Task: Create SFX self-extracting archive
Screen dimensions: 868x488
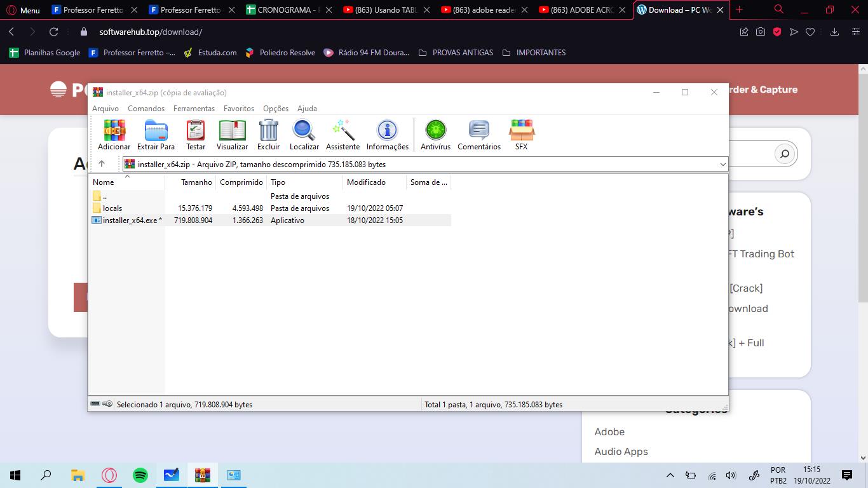Action: pyautogui.click(x=521, y=135)
